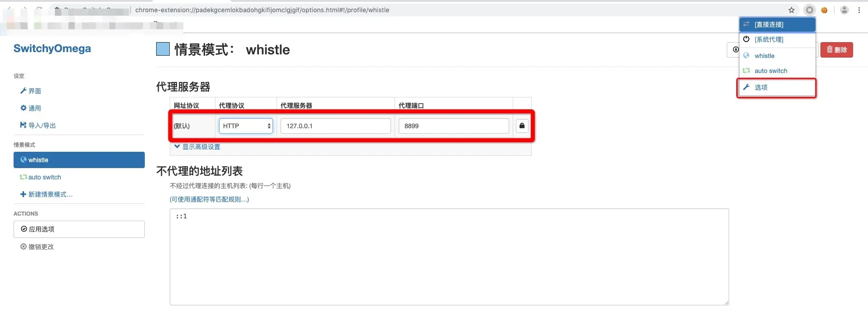
Task: Click the proxy port field showing 8899
Action: 453,126
